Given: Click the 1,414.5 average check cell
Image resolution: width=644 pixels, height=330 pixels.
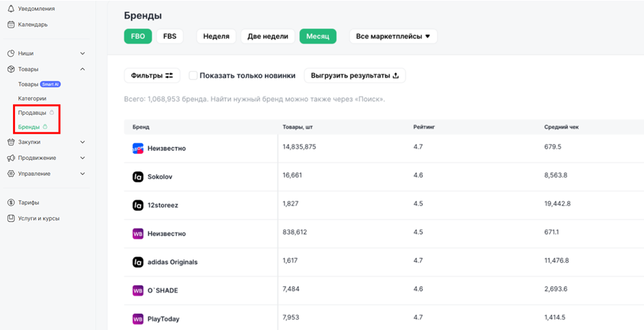Looking at the screenshot, I should tap(556, 317).
